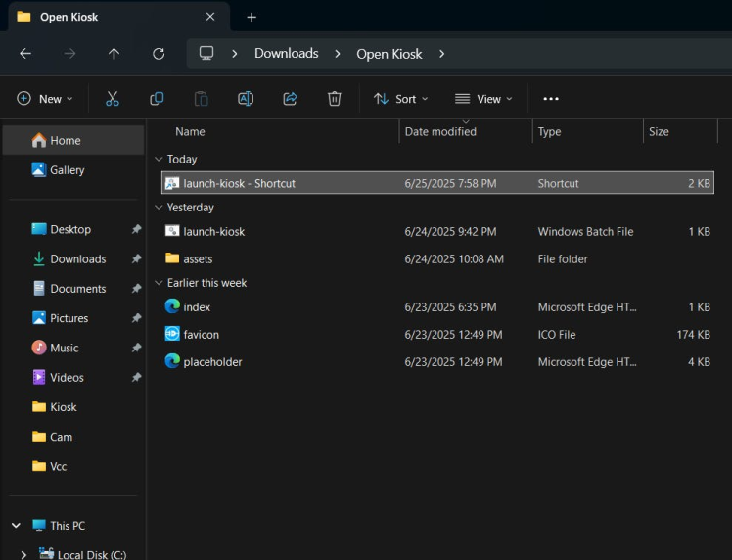Refresh the current folder view
Image resolution: width=732 pixels, height=560 pixels.
click(x=159, y=54)
